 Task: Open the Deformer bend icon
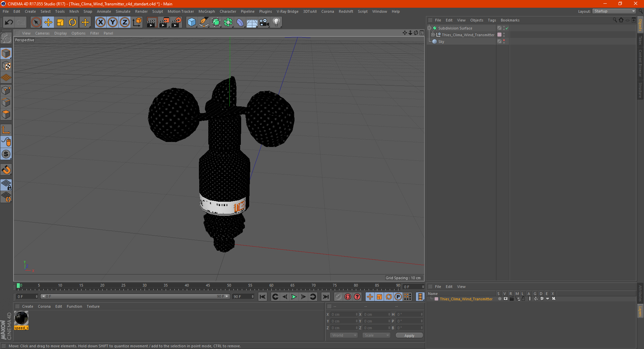click(x=240, y=22)
